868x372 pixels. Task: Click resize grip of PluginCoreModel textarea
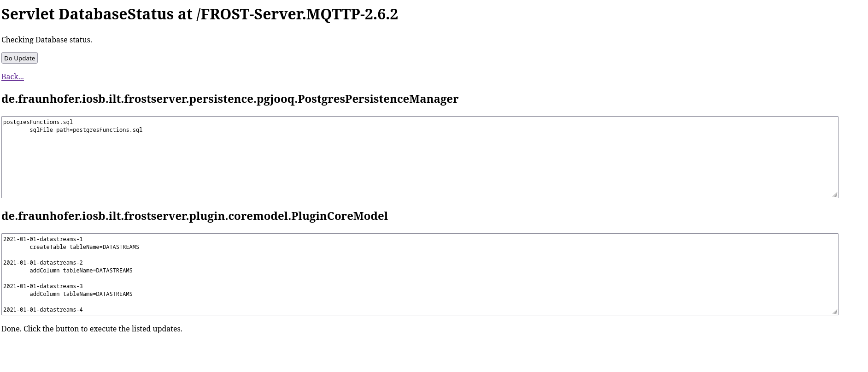tap(834, 312)
